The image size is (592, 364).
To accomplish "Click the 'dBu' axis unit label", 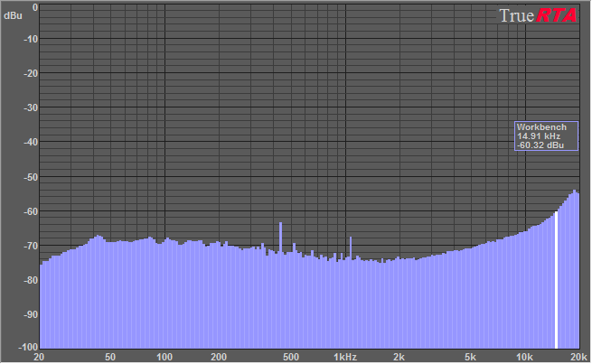I will point(13,16).
